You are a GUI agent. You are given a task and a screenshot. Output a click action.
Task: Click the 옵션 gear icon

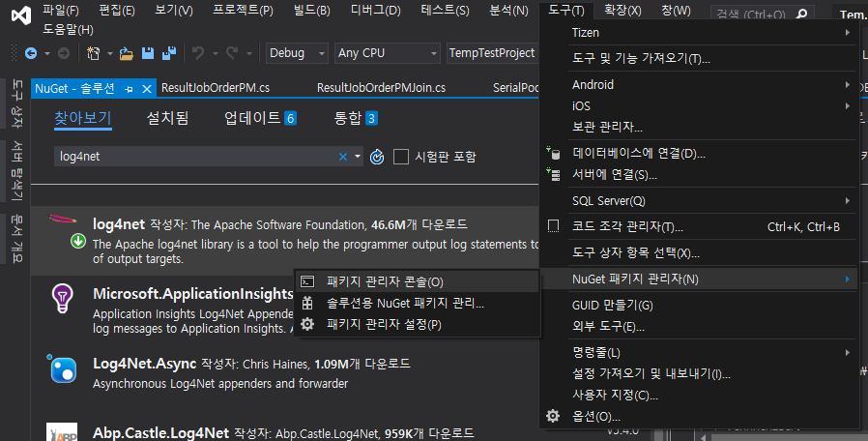pos(553,416)
